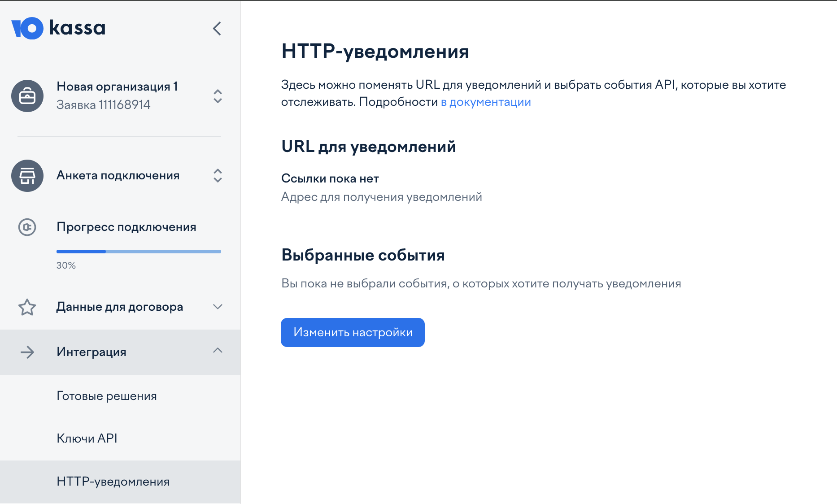The width and height of the screenshot is (837, 504).
Task: Click the Заявка 111168914 text
Action: click(x=104, y=105)
